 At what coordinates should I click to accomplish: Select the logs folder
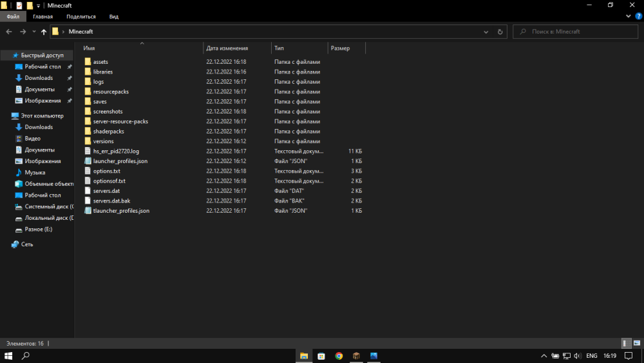click(99, 82)
